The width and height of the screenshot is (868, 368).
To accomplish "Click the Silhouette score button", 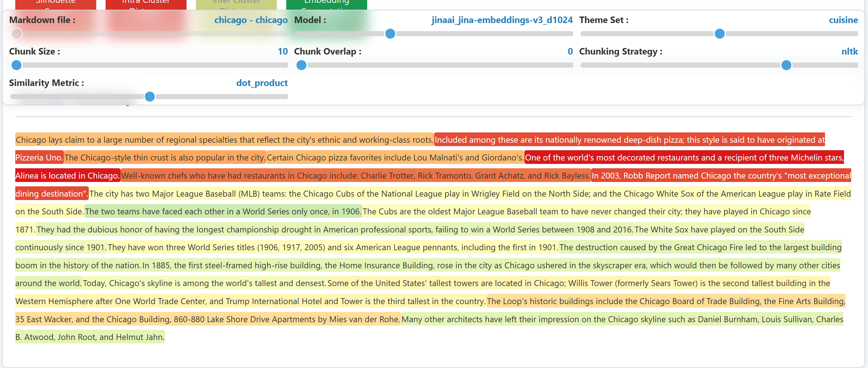I will point(56,4).
